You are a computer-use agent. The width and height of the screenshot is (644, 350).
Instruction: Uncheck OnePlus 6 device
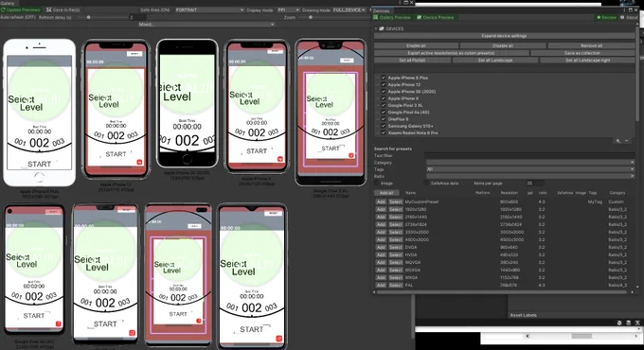pos(384,119)
